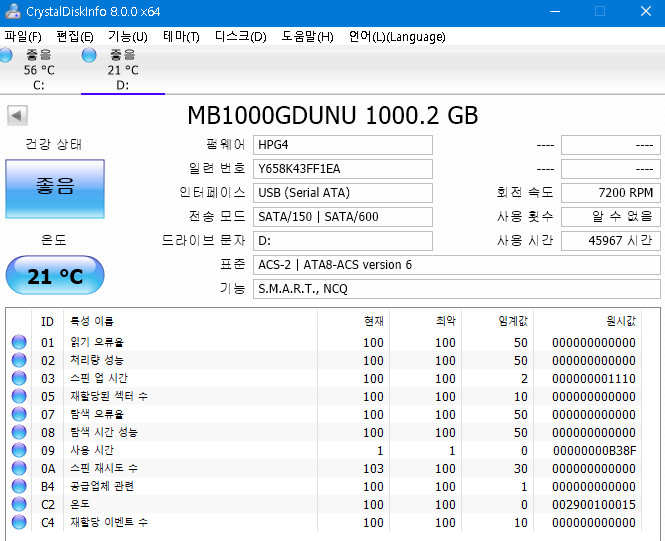This screenshot has height=541, width=665.
Task: Click status icon for attribute 09
Action: pyautogui.click(x=19, y=450)
